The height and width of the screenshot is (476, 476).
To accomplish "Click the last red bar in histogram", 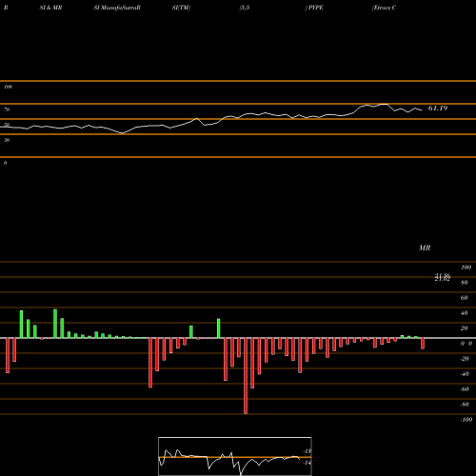I will click(x=423, y=344).
